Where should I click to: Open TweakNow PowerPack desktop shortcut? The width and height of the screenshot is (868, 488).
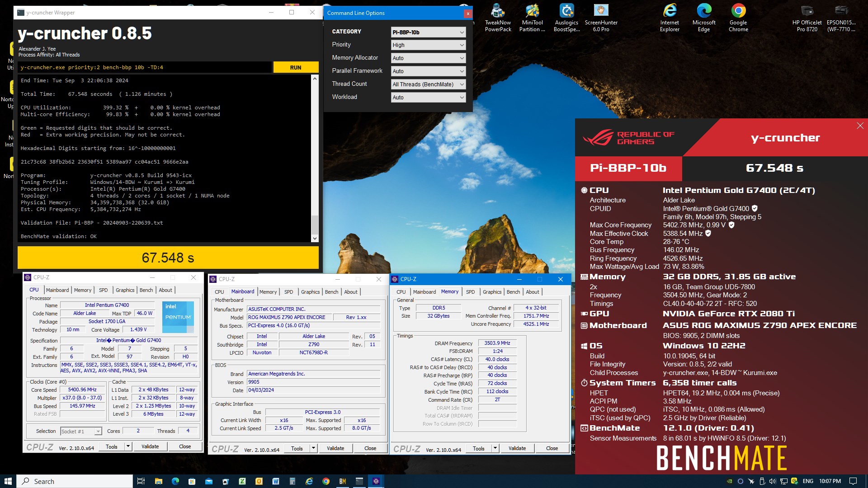[498, 18]
